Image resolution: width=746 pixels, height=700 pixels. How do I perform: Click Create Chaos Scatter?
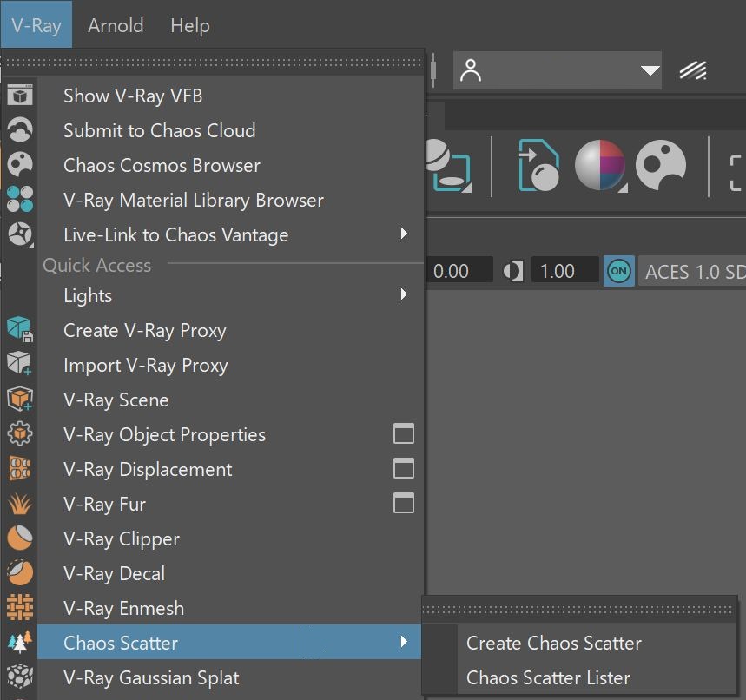click(x=579, y=643)
